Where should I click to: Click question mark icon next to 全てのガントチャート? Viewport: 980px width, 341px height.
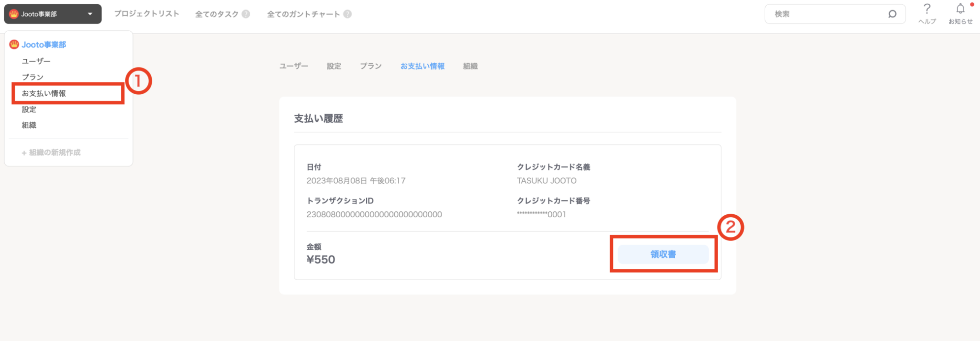(347, 14)
